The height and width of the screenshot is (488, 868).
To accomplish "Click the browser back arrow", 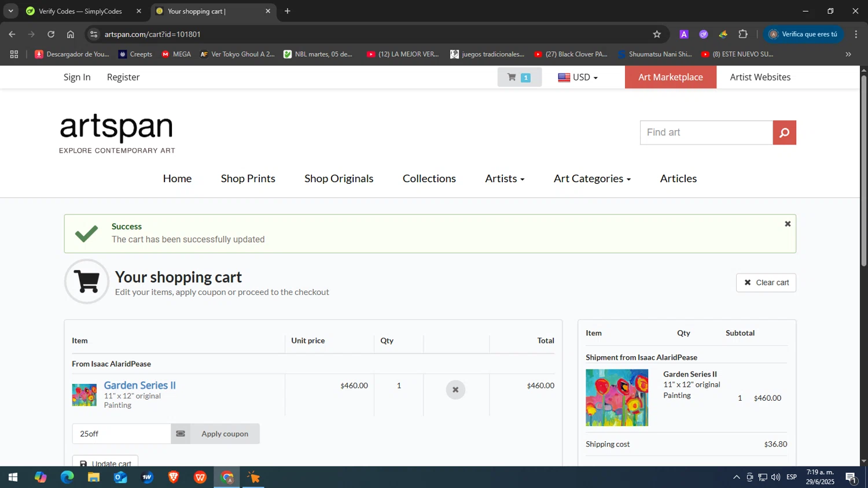I will [x=12, y=34].
